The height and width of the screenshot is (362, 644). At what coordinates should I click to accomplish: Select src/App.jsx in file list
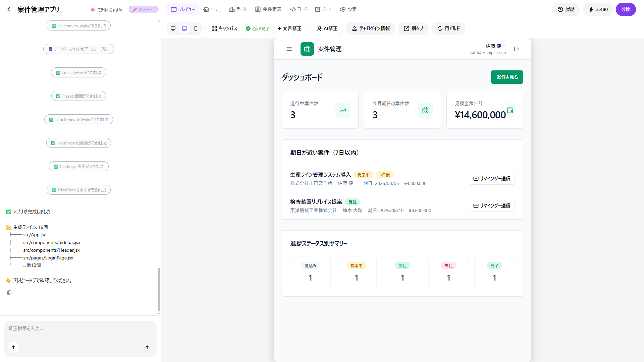pyautogui.click(x=35, y=235)
